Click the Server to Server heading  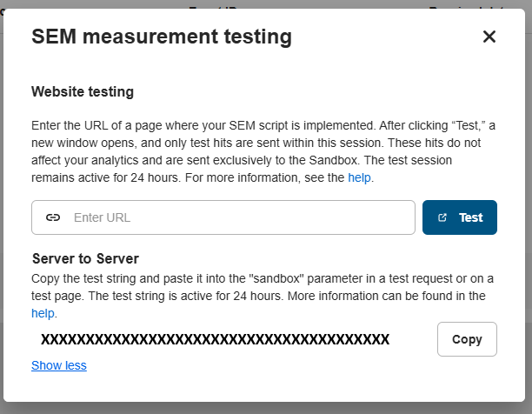coord(85,258)
